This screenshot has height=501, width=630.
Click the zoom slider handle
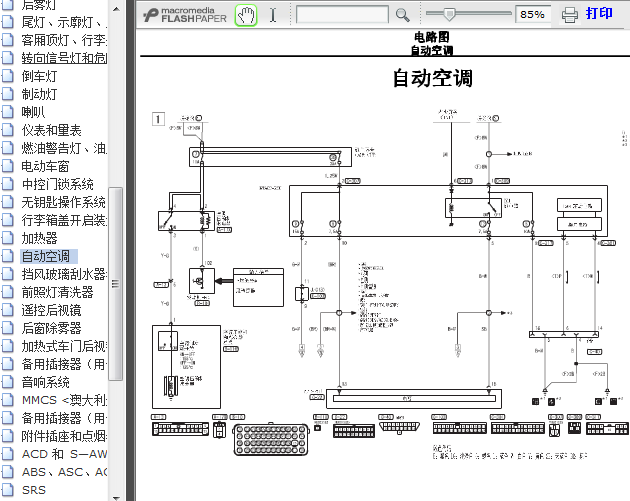point(449,14)
